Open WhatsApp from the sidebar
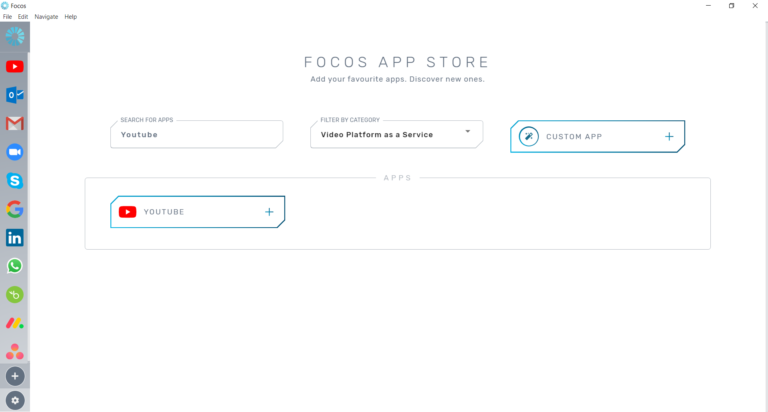768x412 pixels. [x=15, y=266]
